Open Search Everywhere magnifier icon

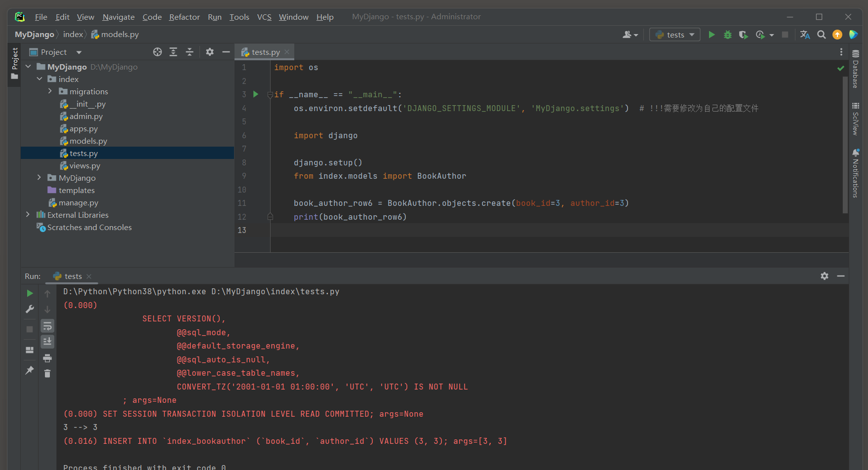coord(821,35)
